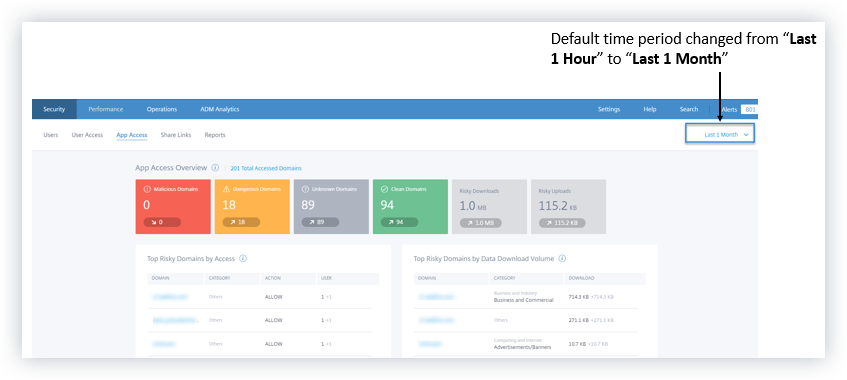Open the Risky Downloads card

[x=489, y=206]
